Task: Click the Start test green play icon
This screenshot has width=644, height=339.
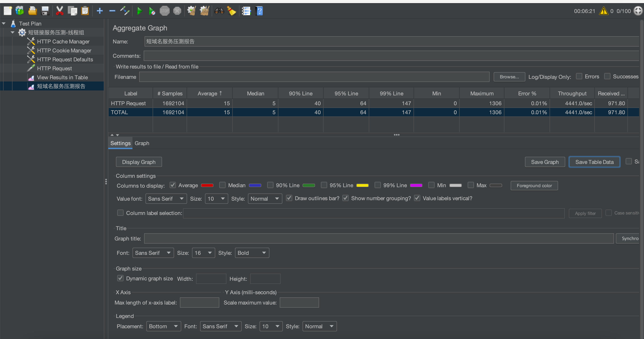Action: (x=139, y=11)
